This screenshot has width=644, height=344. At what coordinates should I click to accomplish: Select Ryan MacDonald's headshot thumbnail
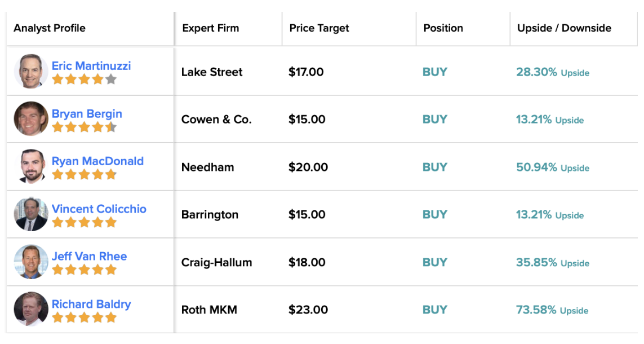[x=31, y=166]
